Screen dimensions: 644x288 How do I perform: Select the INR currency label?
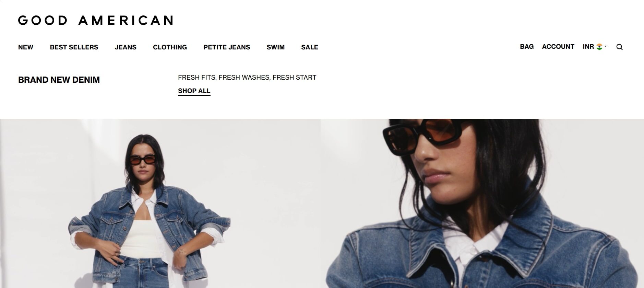click(x=588, y=47)
